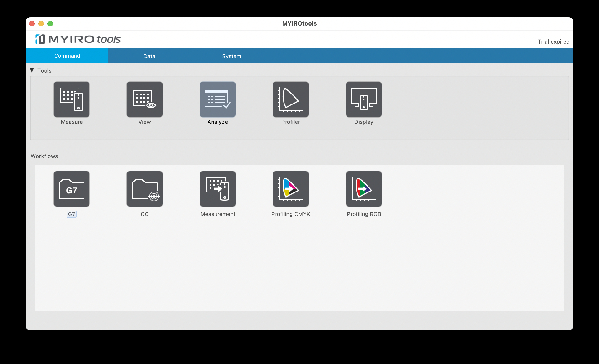
Task: Start the Profiling CMYK workflow
Action: coord(291,189)
